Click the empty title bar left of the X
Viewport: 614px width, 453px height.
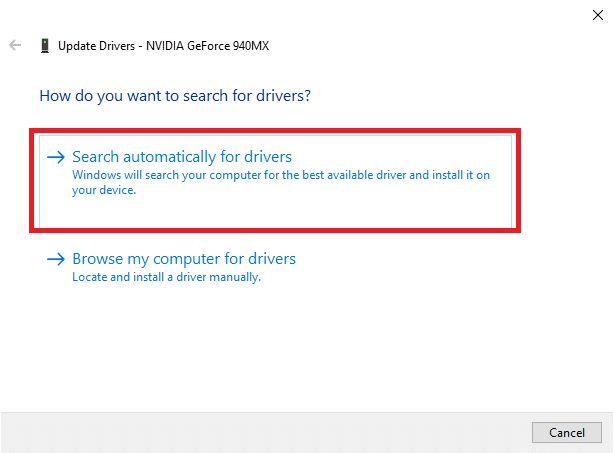pos(300,14)
